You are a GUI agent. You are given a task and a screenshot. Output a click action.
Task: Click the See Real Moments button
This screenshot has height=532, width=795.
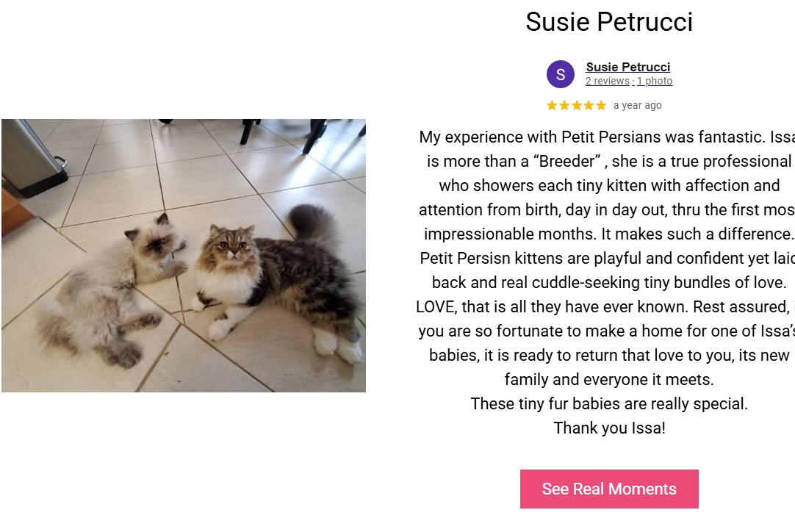[x=609, y=489]
